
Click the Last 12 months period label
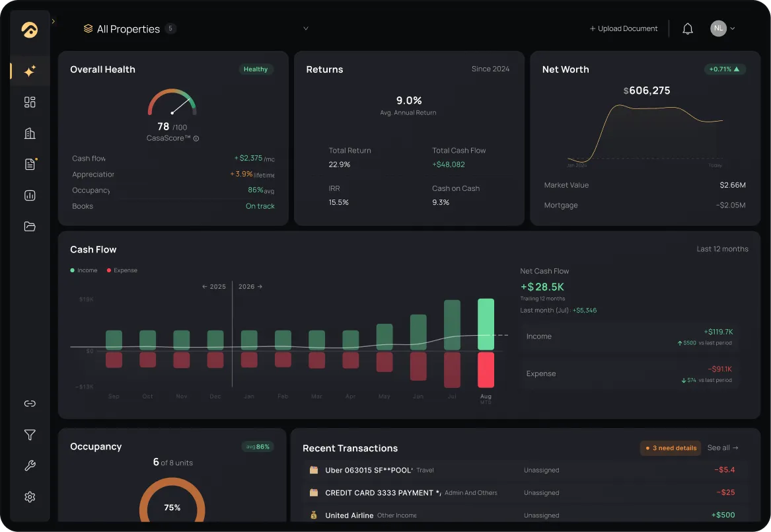click(x=722, y=249)
